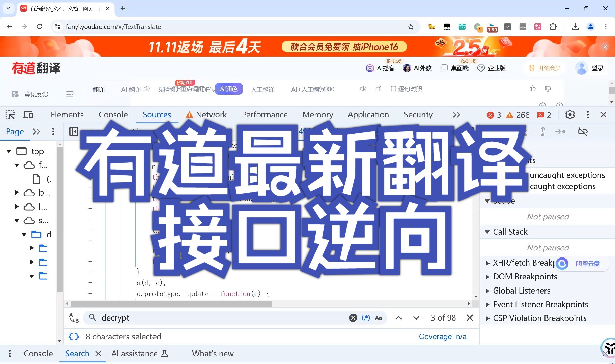Show more DevTools tabs chevron
615x364 pixels.
click(456, 115)
